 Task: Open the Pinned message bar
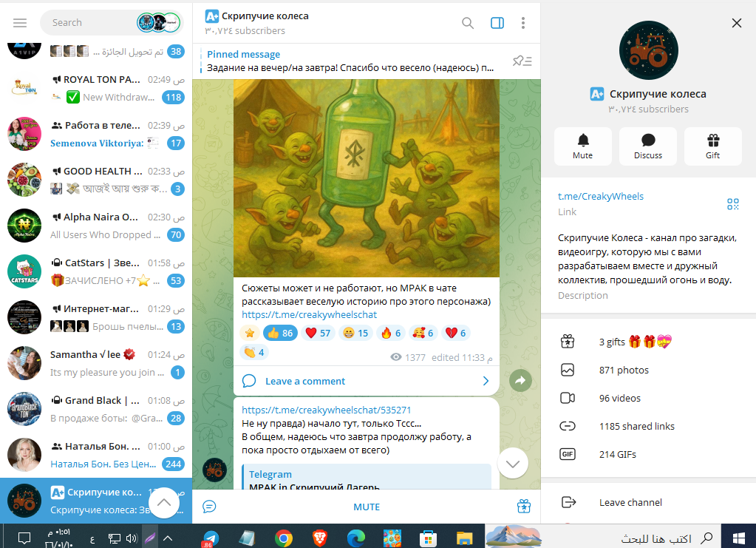(x=350, y=61)
